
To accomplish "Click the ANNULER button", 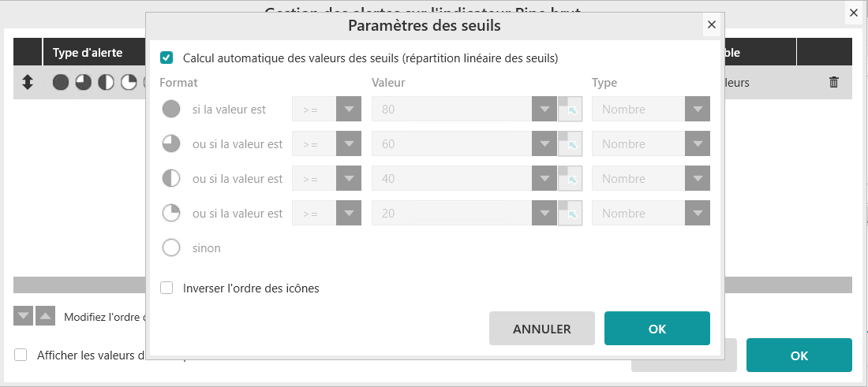I will click(x=542, y=329).
